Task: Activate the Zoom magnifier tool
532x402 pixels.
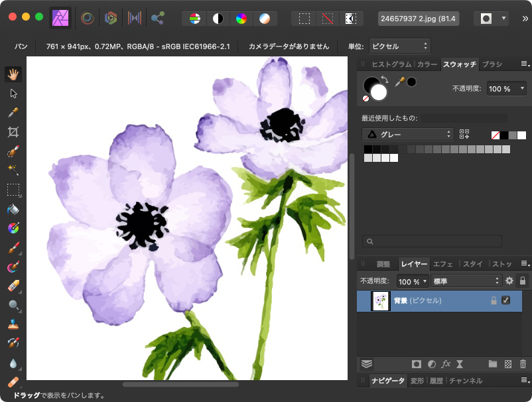Action: pyautogui.click(x=13, y=305)
